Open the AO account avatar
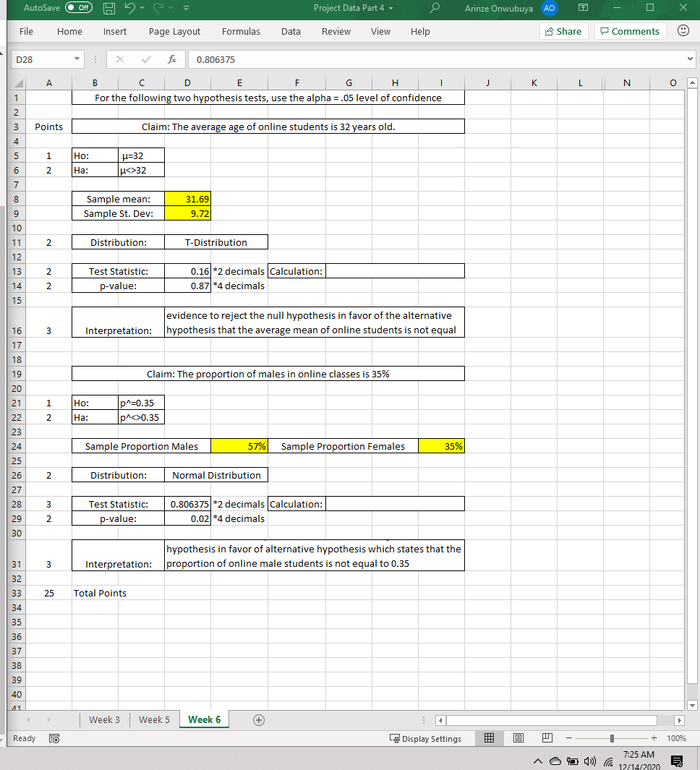 549,8
